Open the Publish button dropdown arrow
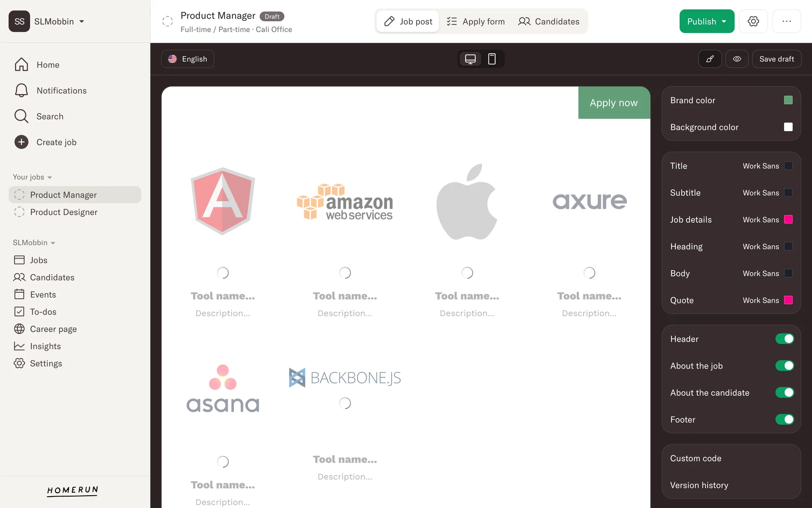The width and height of the screenshot is (812, 508). pyautogui.click(x=724, y=22)
